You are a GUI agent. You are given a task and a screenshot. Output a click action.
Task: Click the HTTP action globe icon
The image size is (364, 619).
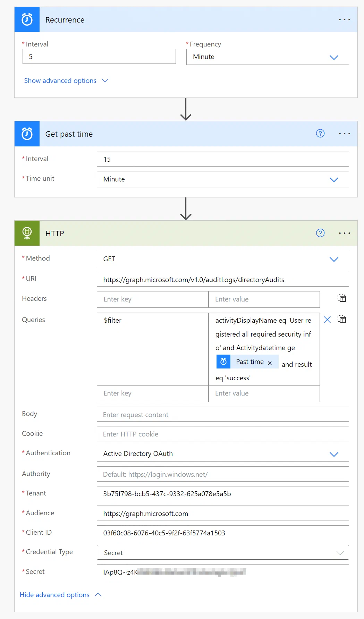click(27, 233)
